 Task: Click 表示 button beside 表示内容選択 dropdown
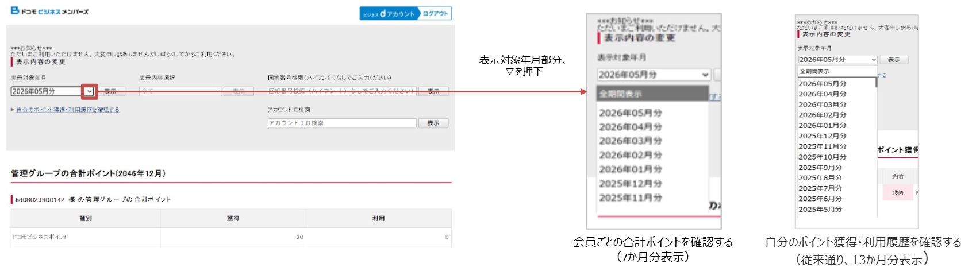click(x=239, y=91)
